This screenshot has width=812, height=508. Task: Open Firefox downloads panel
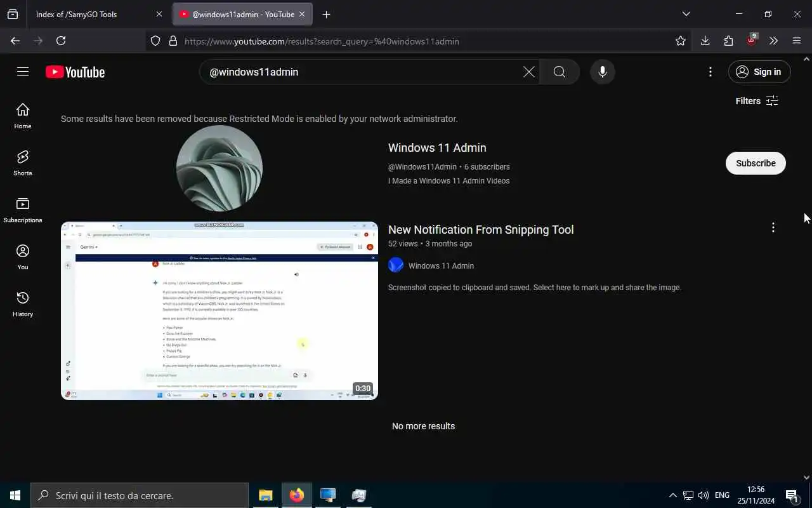[x=705, y=41]
